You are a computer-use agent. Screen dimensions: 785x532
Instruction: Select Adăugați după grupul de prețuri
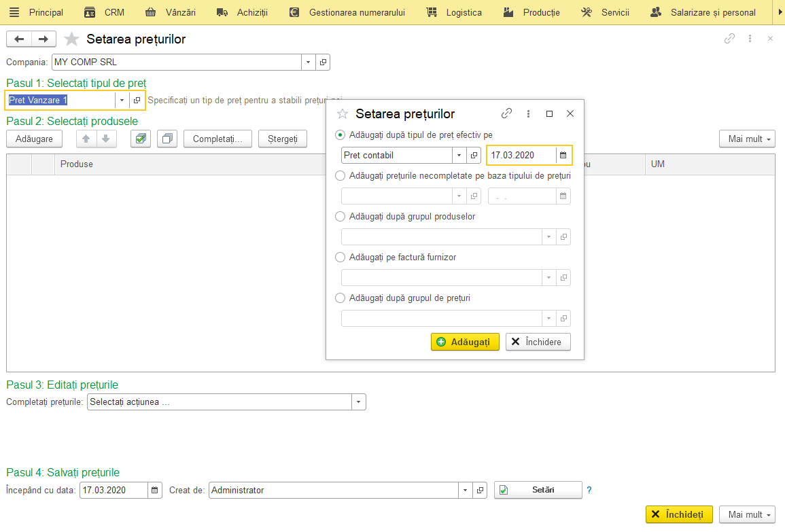point(341,298)
